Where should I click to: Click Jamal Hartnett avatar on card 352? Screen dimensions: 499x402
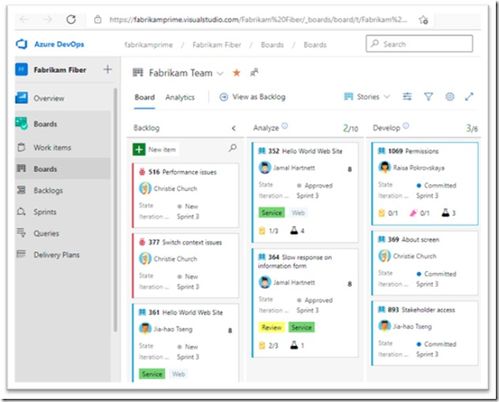[x=265, y=168]
